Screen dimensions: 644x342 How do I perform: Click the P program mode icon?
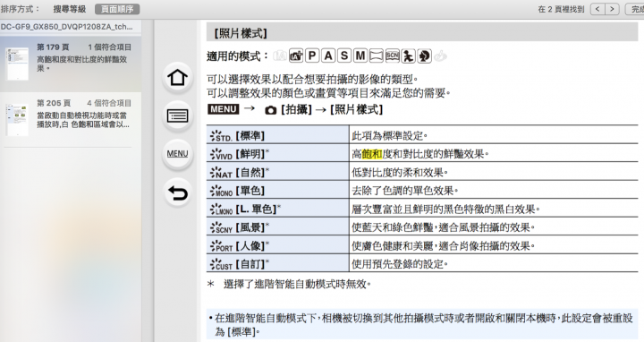(312, 56)
